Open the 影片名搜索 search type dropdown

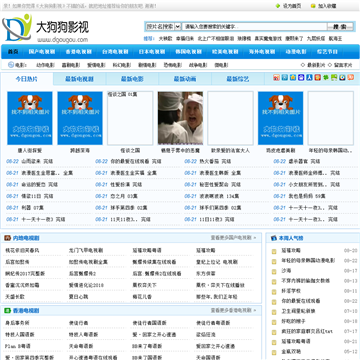pyautogui.click(x=163, y=27)
